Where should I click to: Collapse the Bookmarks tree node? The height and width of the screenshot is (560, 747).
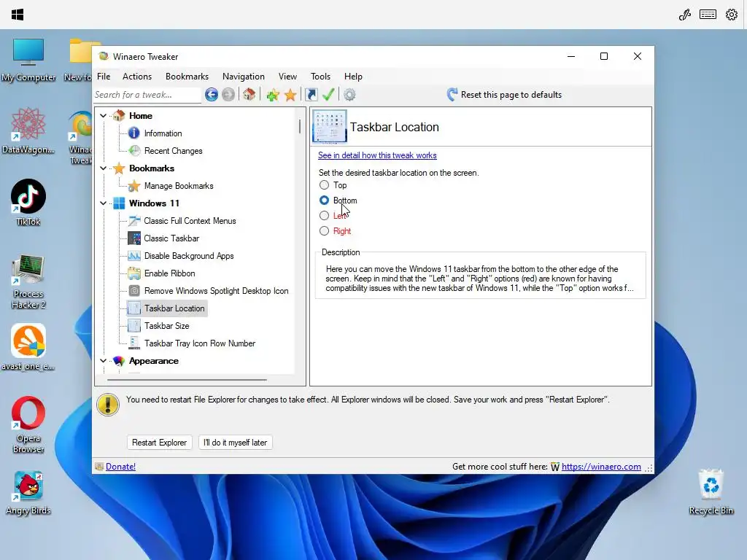103,168
